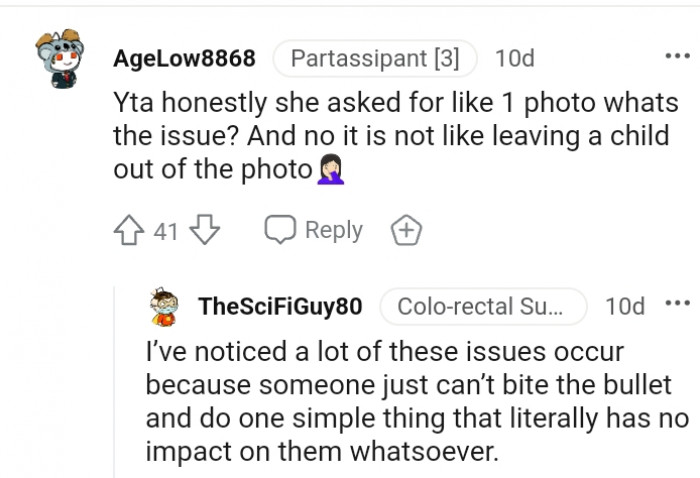Viewport: 700px width, 478px height.
Task: Click the 10d timestamp on TheSciFiGuy80's reply
Action: click(625, 306)
